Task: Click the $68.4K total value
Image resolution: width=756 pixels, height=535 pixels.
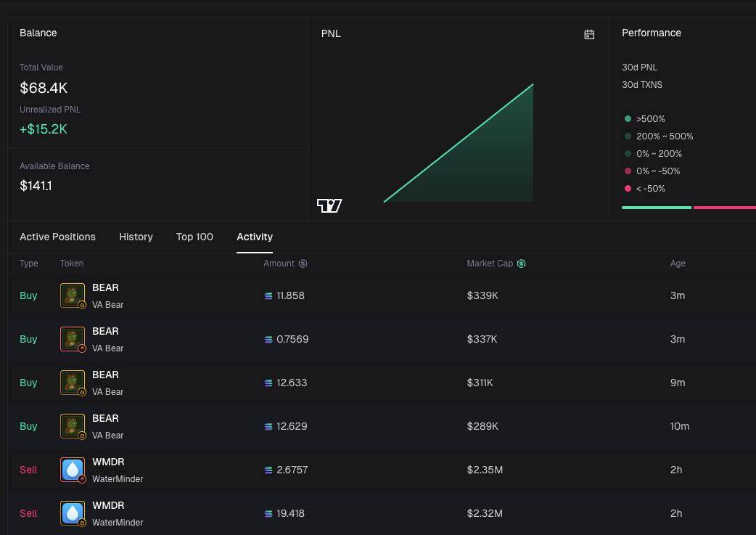Action: 44,88
